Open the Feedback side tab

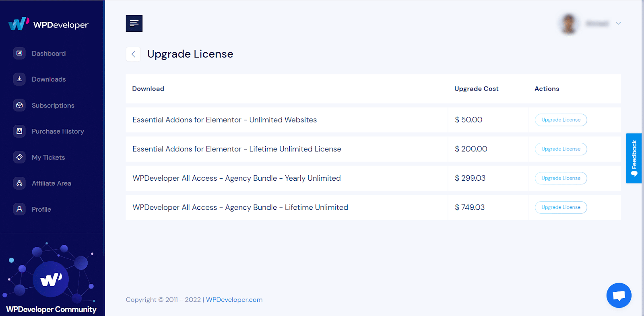click(634, 158)
